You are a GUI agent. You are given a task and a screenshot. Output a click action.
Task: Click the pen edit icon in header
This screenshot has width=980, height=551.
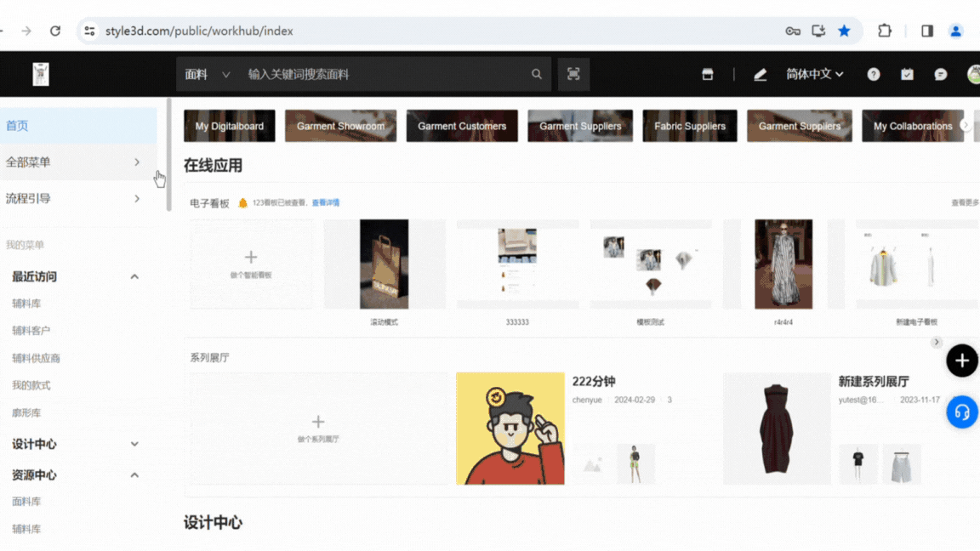(x=760, y=75)
